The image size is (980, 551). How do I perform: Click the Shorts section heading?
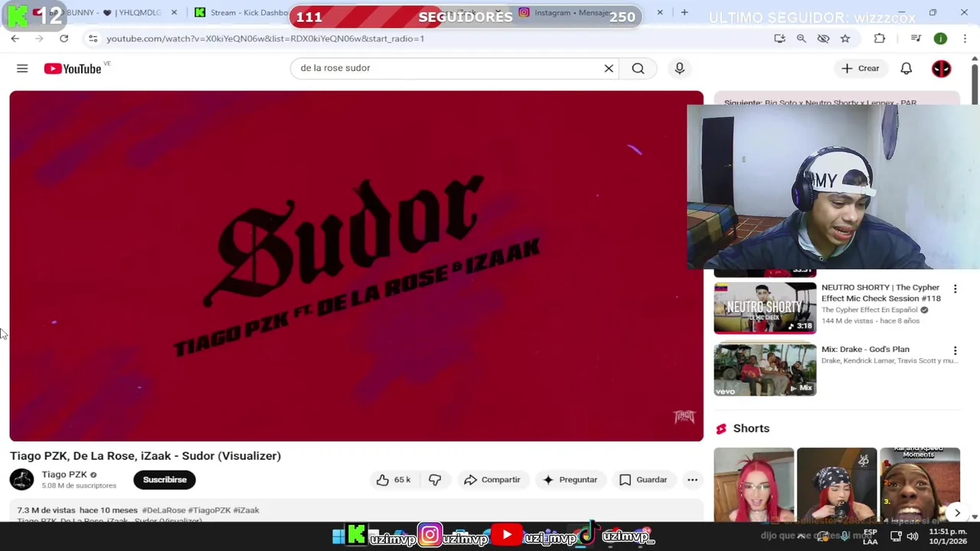click(751, 429)
